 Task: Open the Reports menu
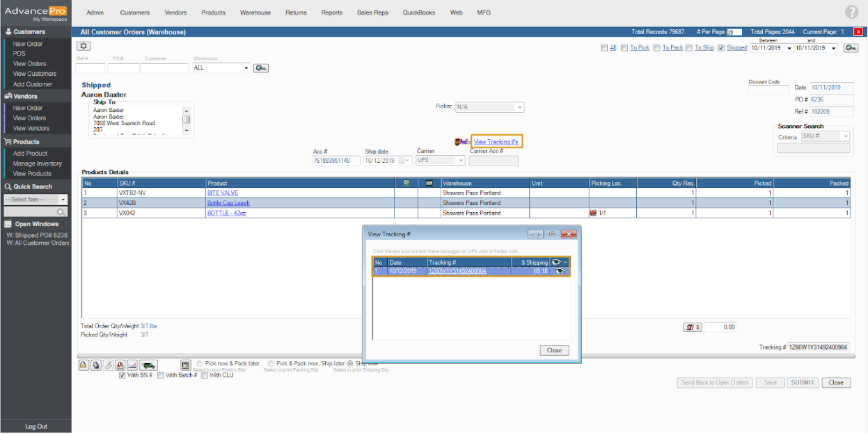[x=331, y=13]
